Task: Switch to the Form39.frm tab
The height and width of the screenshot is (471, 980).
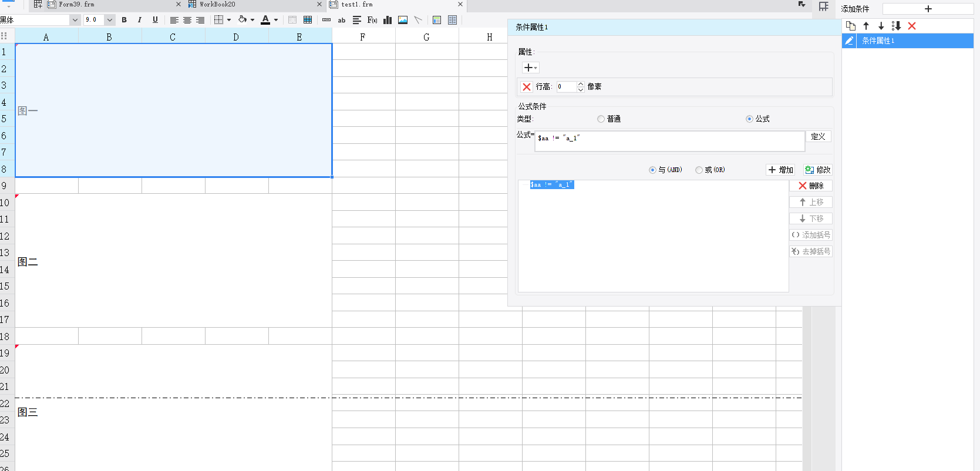Action: (x=76, y=5)
